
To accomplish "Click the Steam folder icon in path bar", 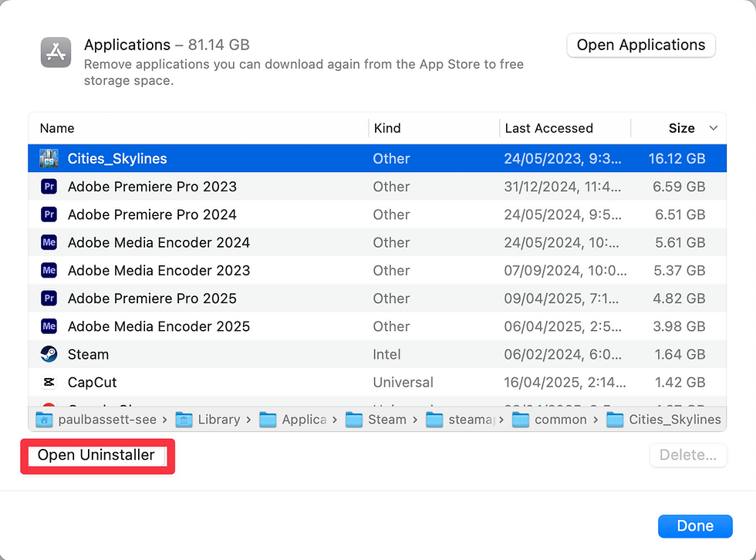I will (354, 420).
